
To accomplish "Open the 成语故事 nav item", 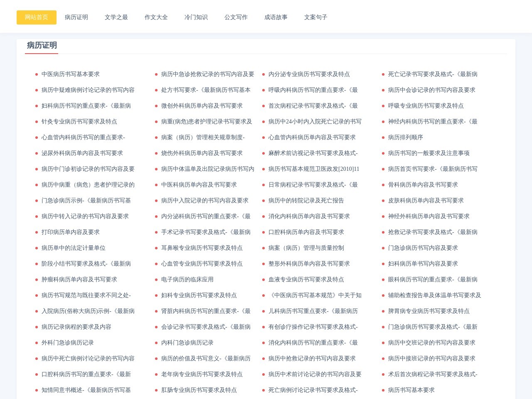I will click(276, 17).
